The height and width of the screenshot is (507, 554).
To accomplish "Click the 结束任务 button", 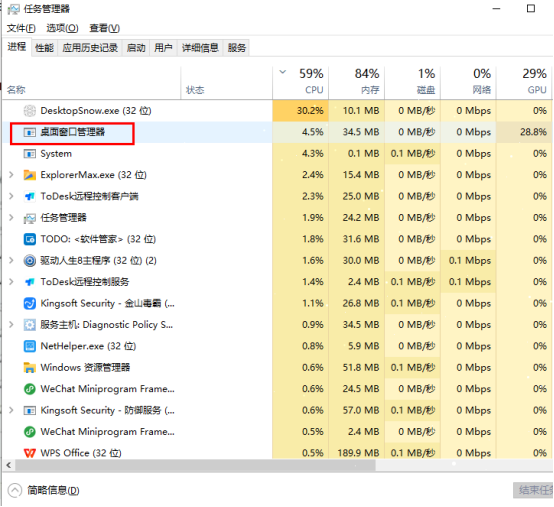I will click(534, 490).
